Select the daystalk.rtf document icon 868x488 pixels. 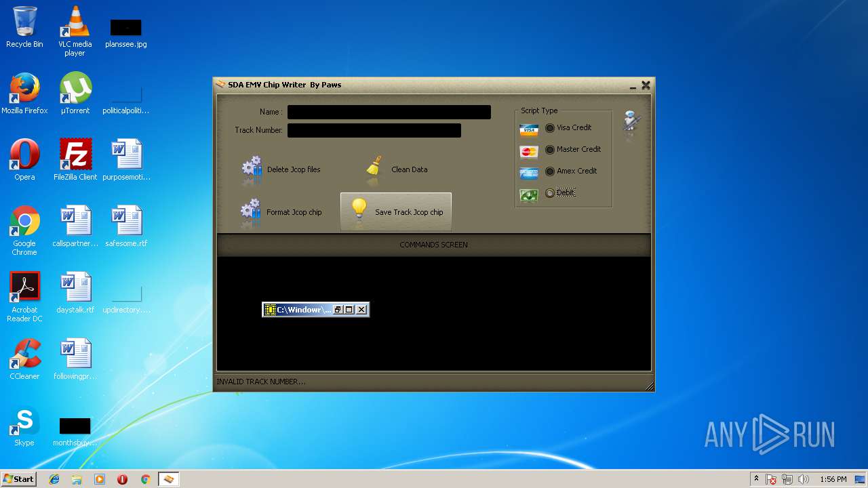(75, 293)
